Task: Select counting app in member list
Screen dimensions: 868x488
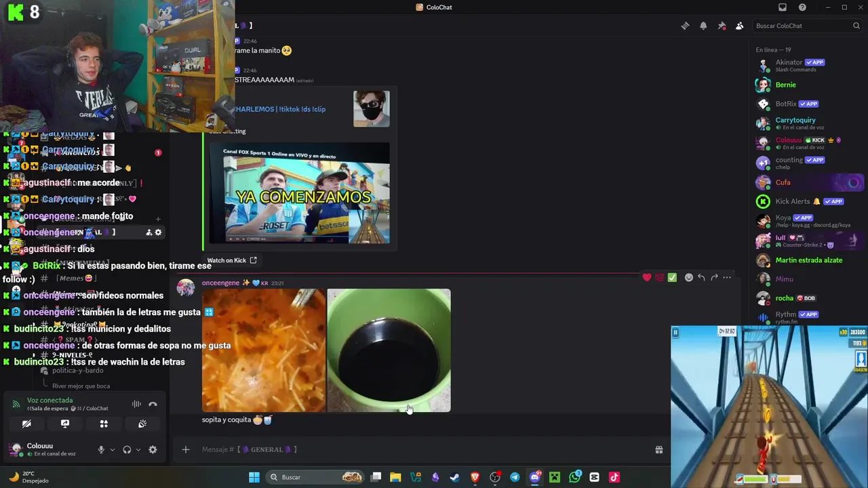Action: [807, 163]
